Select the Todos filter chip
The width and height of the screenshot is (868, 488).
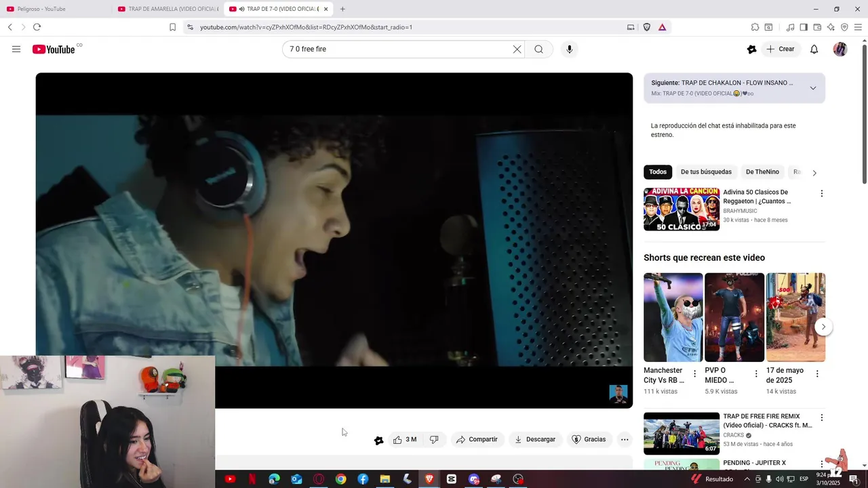[658, 171]
